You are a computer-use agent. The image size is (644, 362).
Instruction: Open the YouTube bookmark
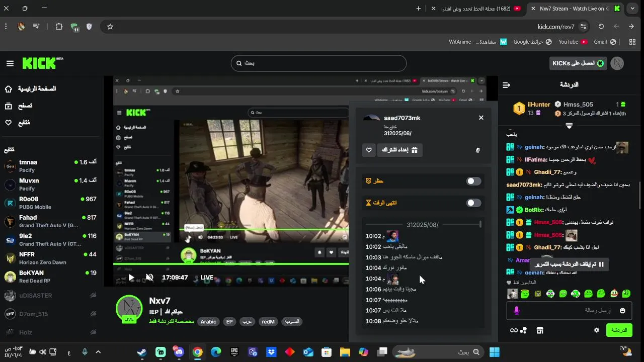pos(573,42)
